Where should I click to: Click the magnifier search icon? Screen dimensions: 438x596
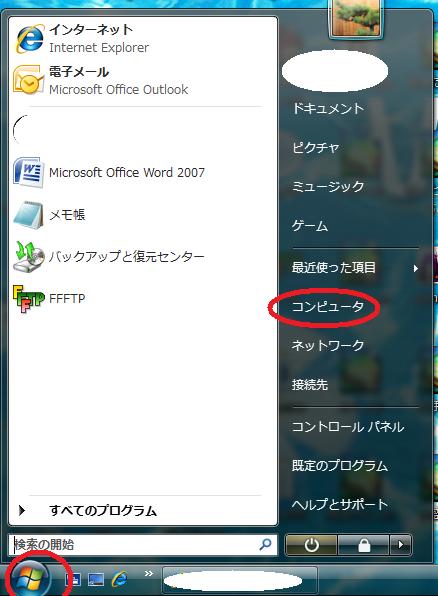pos(265,544)
